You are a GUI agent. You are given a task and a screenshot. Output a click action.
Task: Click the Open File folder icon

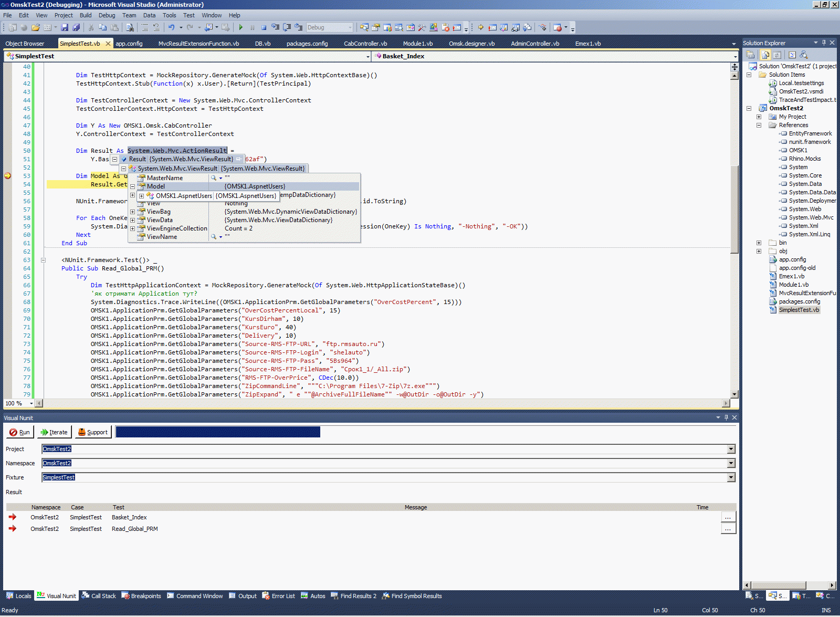click(36, 27)
